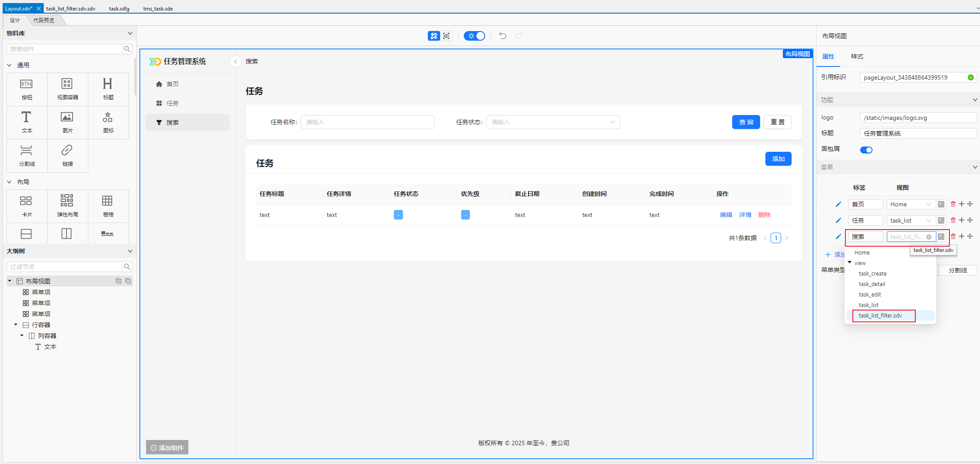Add a row after 首页 menu item
The width and height of the screenshot is (980, 464).
pyautogui.click(x=962, y=204)
